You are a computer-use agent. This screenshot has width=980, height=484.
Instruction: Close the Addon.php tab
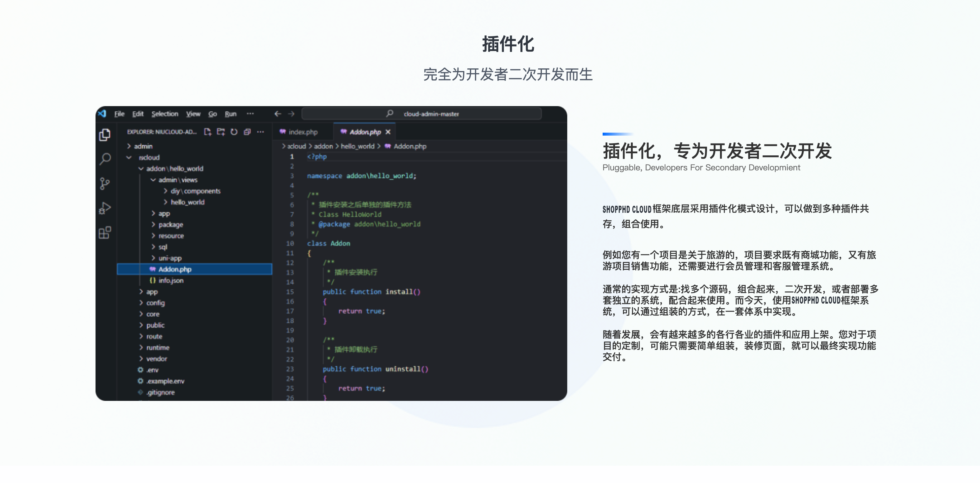click(388, 132)
